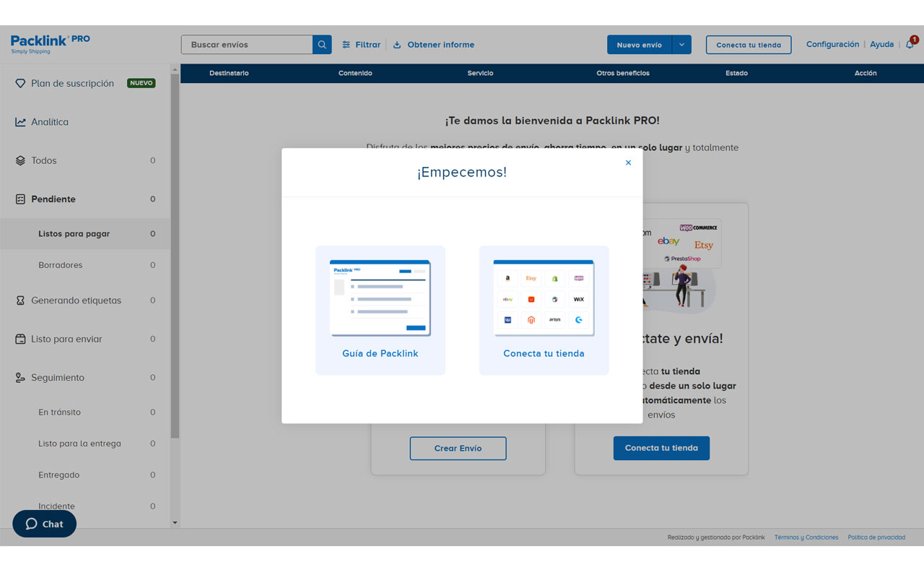The width and height of the screenshot is (924, 578).
Task: Click the Conecta tu tienda dialog link
Action: 544,353
